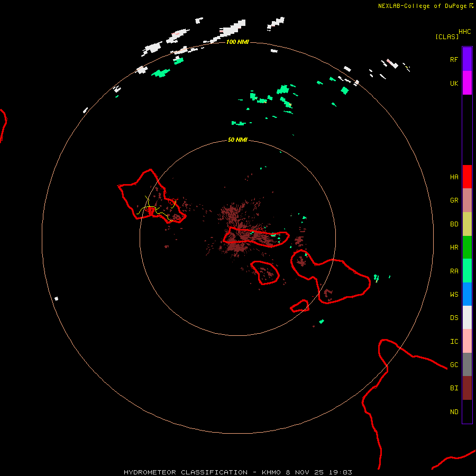The width and height of the screenshot is (476, 476).
Task: Click the IC pink legend swatch
Action: point(467,341)
